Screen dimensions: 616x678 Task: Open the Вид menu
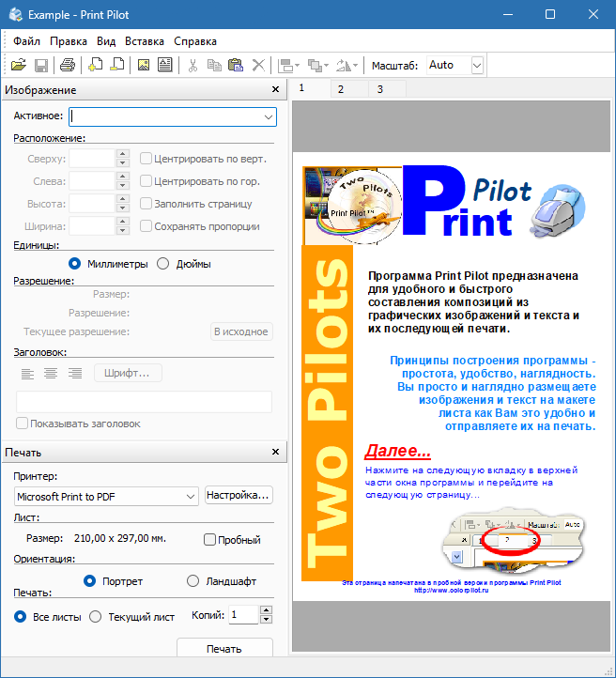106,41
